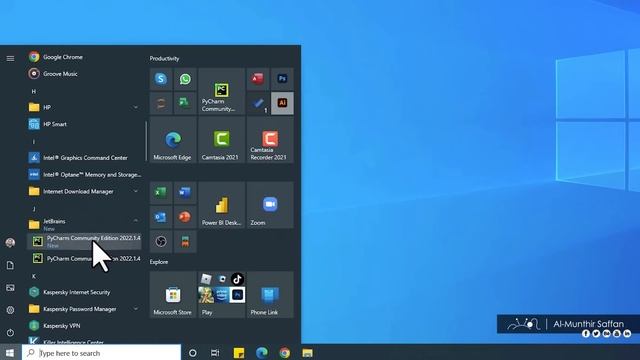Launch Google Chrome from the taskbar
The width and height of the screenshot is (640, 360).
284,353
